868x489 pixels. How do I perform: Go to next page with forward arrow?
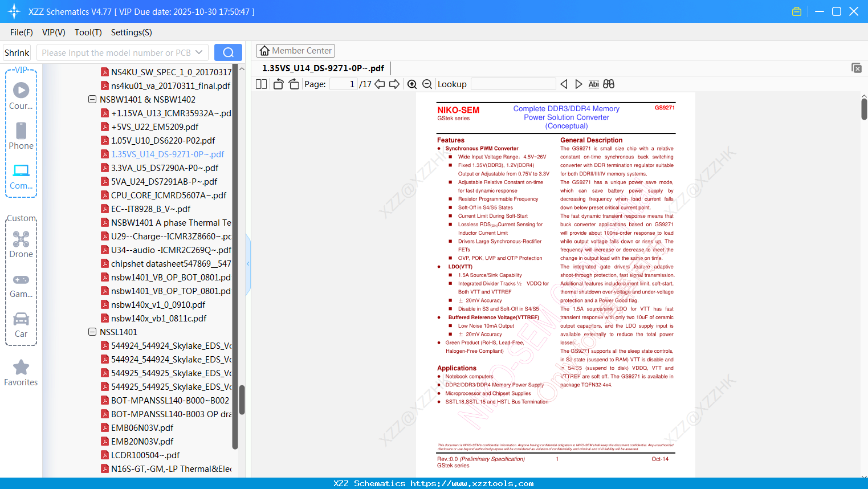click(394, 84)
